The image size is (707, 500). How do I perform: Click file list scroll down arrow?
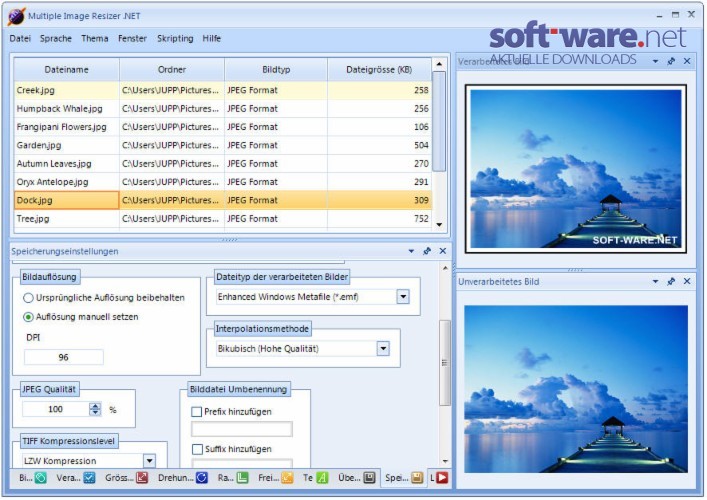439,225
